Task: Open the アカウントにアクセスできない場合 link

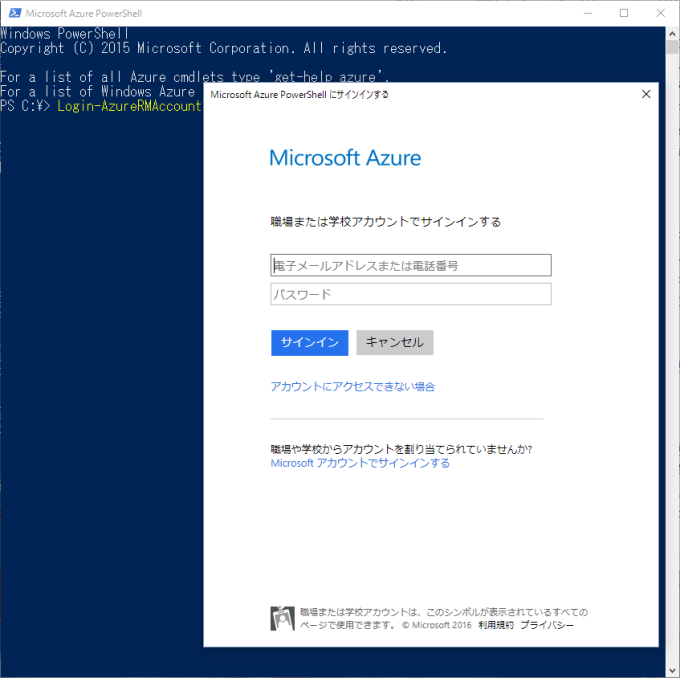Action: (x=353, y=386)
